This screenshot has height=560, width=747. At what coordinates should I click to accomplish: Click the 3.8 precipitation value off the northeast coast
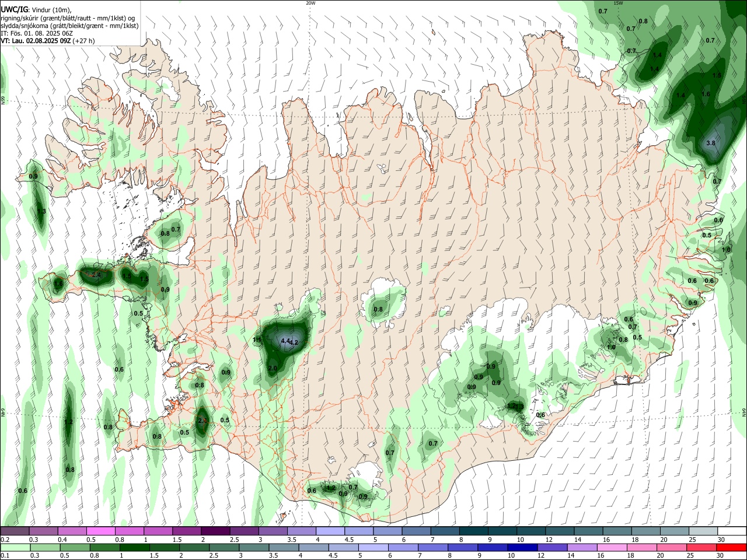pos(711,143)
